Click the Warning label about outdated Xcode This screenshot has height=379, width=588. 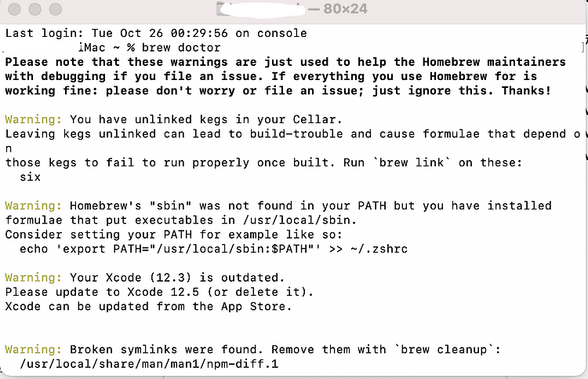[x=34, y=278]
